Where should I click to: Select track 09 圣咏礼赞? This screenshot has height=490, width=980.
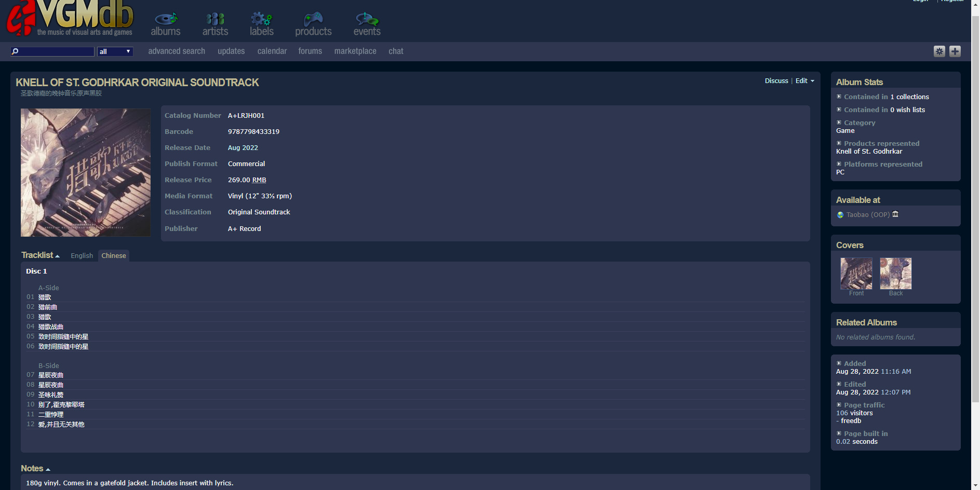[51, 395]
